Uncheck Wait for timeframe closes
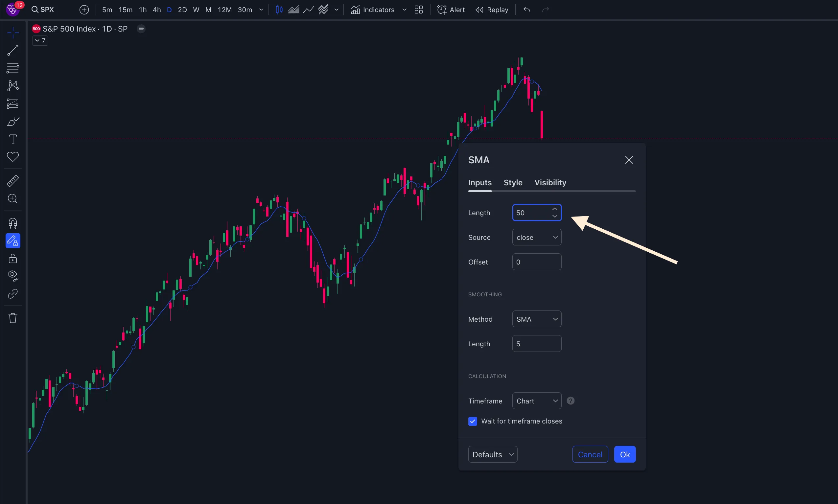 [x=473, y=422]
